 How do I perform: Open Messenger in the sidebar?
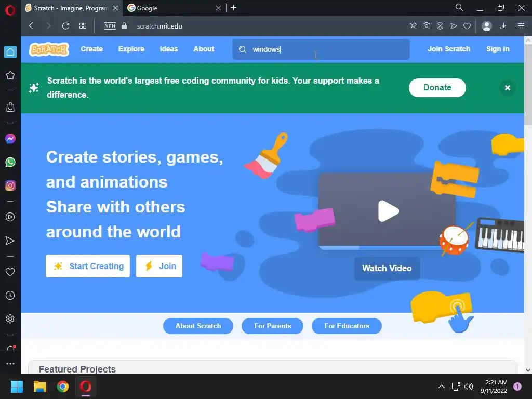click(x=10, y=139)
